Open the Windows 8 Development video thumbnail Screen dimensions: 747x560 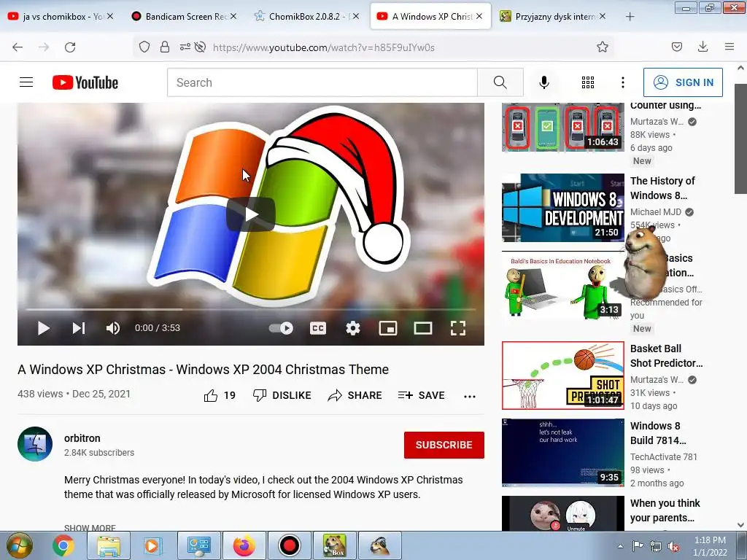pos(562,208)
